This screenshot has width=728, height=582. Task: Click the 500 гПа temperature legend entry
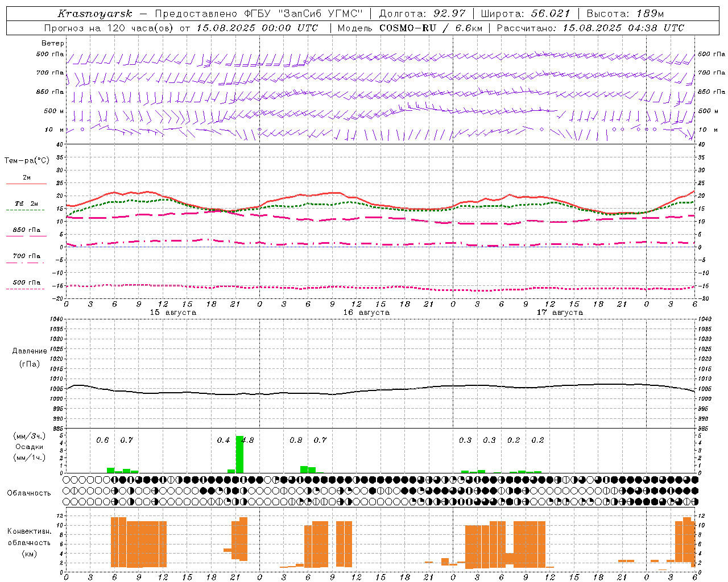[26, 283]
